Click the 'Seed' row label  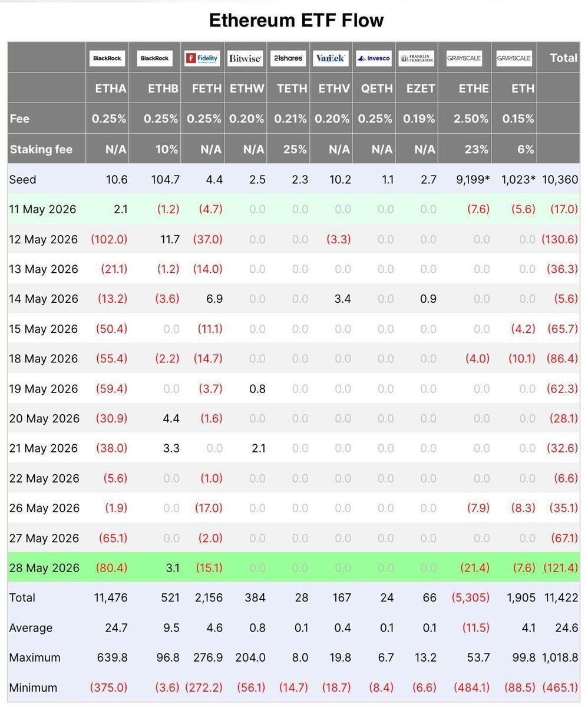22,179
